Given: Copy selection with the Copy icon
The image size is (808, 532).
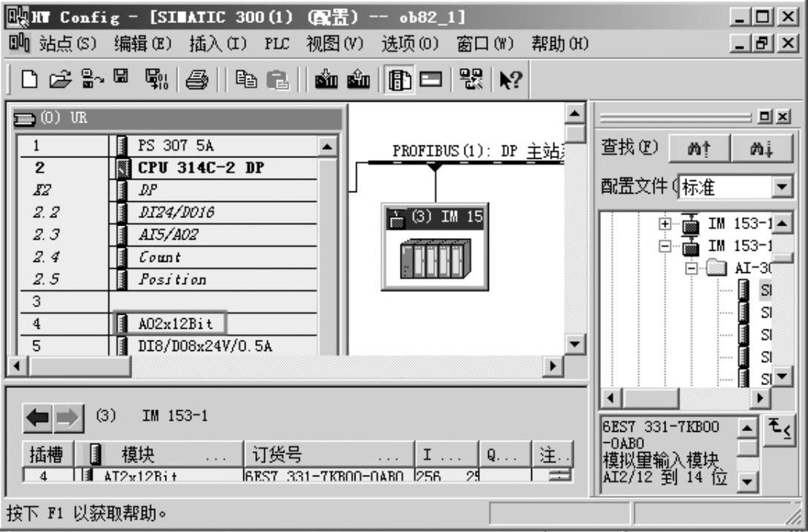Looking at the screenshot, I should tap(246, 79).
